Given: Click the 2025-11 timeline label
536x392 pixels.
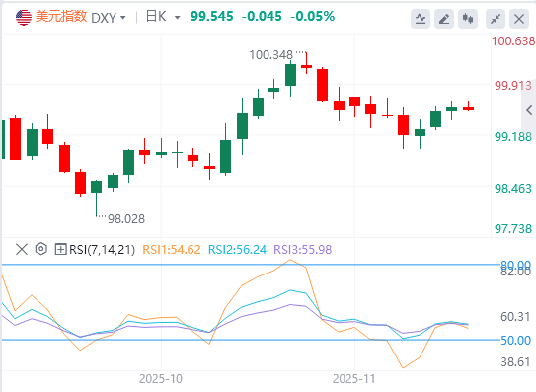Looking at the screenshot, I should coord(353,379).
